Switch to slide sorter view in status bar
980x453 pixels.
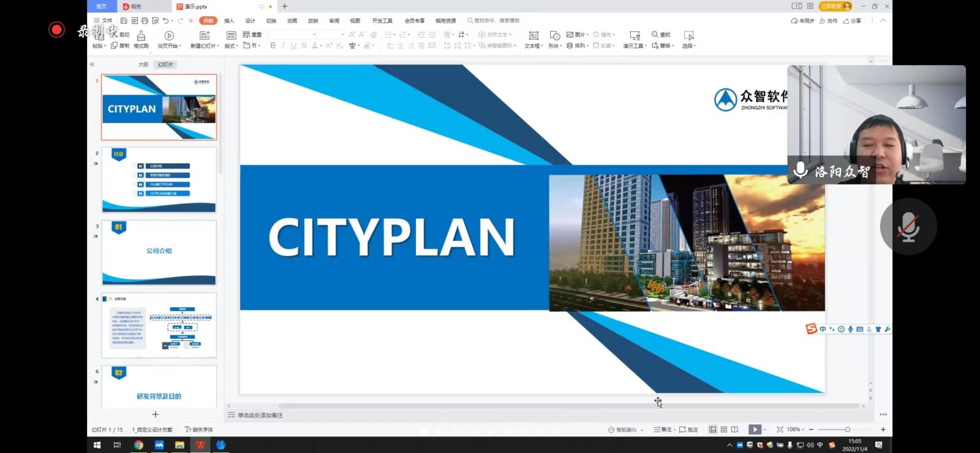(x=723, y=430)
